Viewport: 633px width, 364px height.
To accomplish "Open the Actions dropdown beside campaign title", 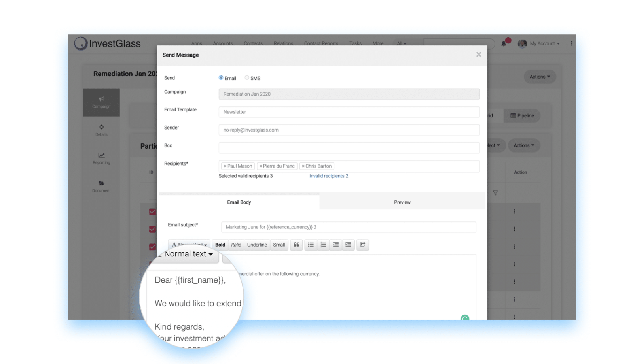I will pyautogui.click(x=540, y=77).
